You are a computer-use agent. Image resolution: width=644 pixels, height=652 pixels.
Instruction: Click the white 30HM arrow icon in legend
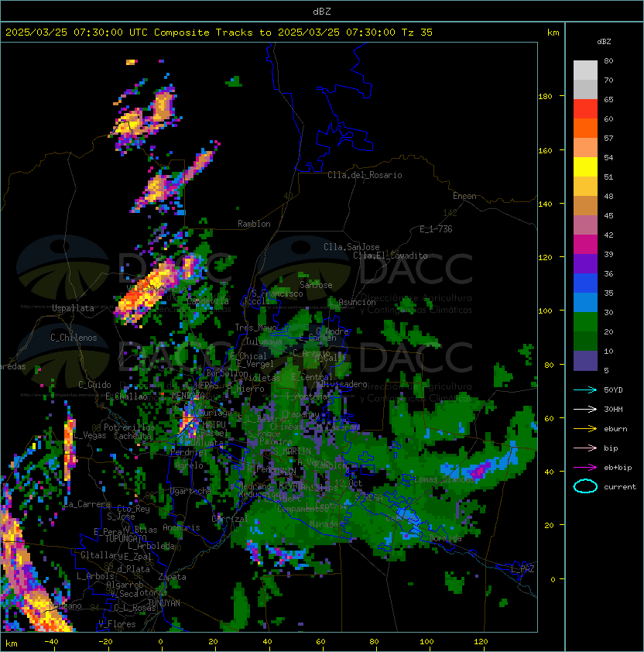pos(585,409)
